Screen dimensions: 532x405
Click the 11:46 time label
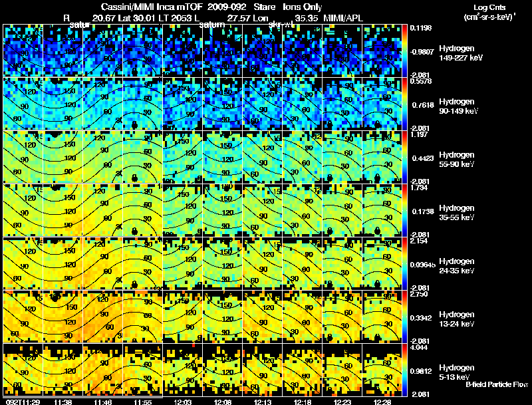tap(102, 402)
